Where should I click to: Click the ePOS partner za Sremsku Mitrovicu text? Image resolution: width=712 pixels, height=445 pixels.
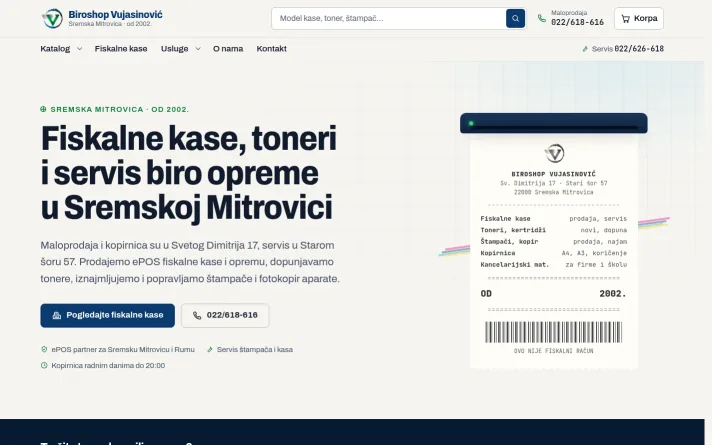(x=123, y=349)
